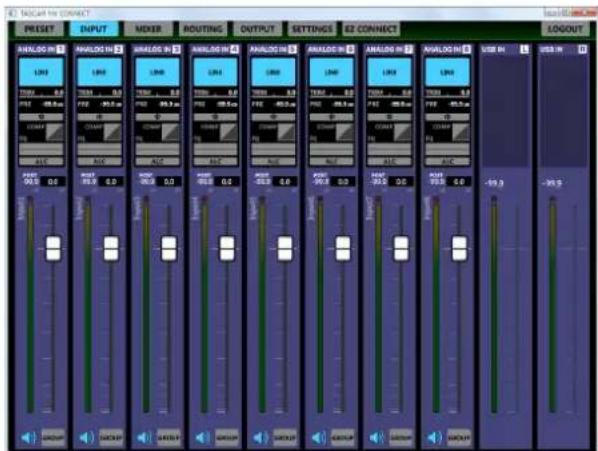
Task: Toggle phase invert on Analog In 4
Action: click(215, 117)
